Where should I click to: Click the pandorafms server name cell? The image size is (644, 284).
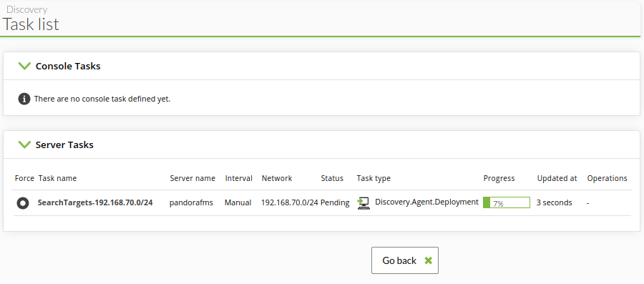coord(191,202)
